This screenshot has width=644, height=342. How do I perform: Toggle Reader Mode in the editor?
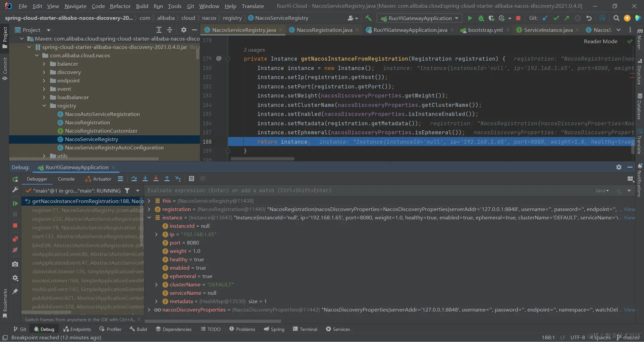[600, 42]
